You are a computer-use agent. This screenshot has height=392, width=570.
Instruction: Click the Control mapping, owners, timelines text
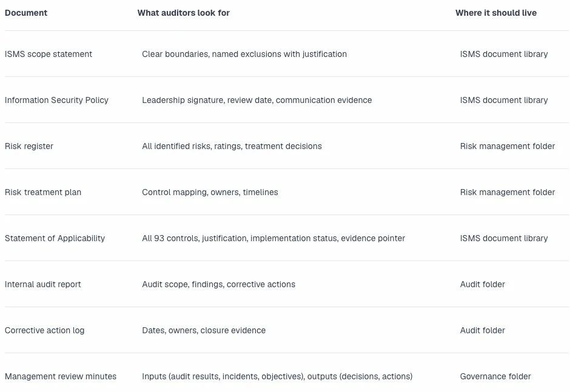[210, 192]
